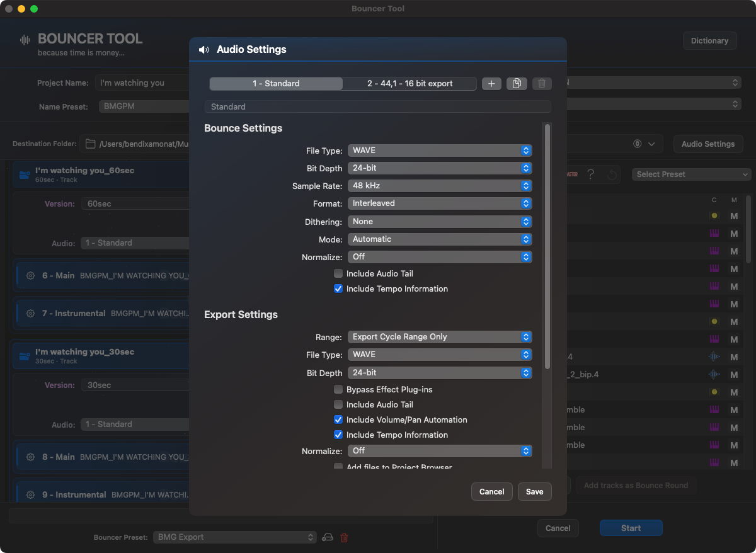Open the Mode Automatic dropdown

coord(440,239)
